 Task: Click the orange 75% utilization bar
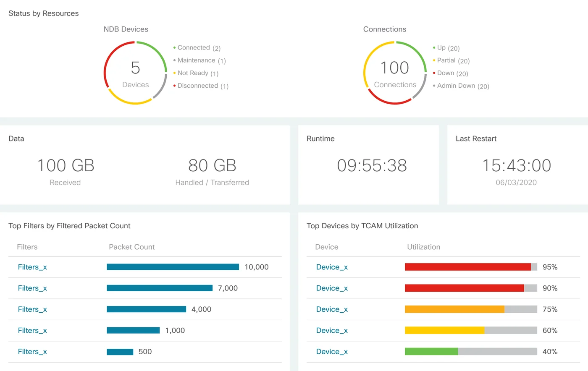point(454,309)
